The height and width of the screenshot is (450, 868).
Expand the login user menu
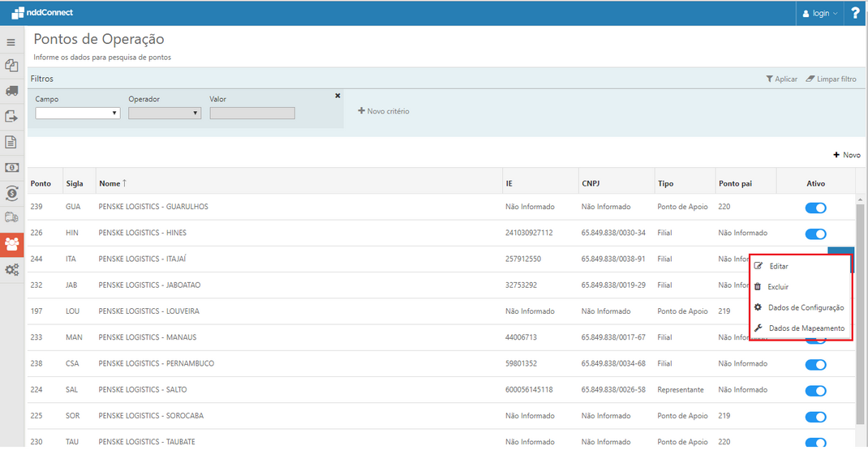(x=819, y=13)
